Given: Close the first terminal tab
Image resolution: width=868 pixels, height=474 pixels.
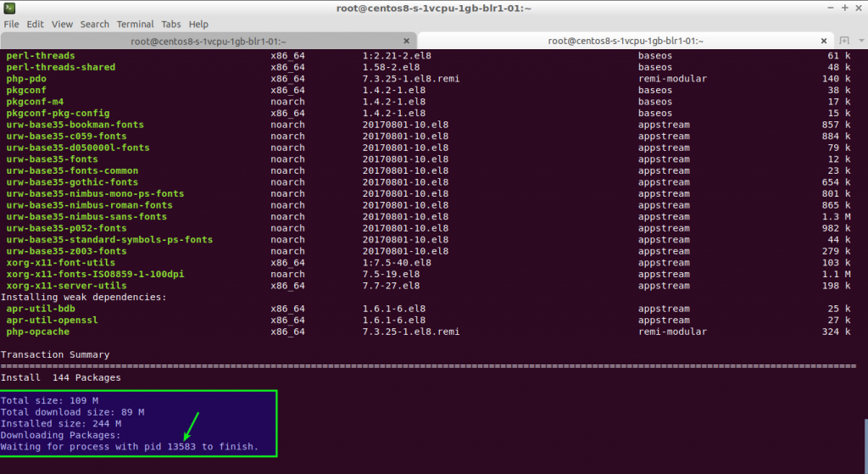Looking at the screenshot, I should [x=406, y=41].
